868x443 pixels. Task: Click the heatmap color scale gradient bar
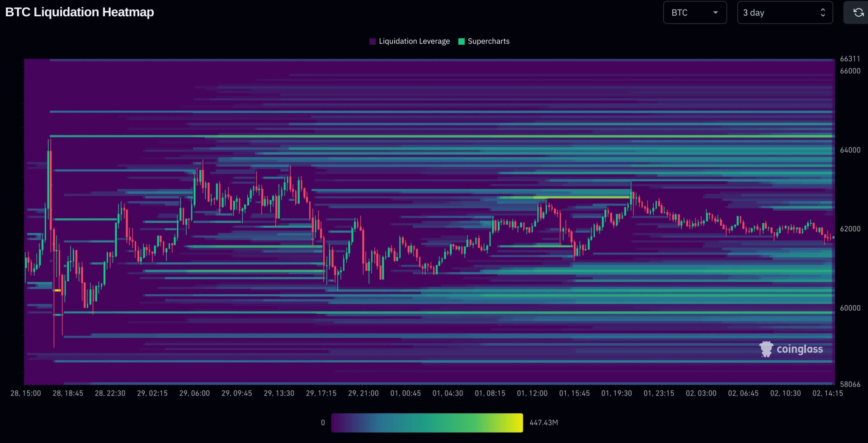427,423
